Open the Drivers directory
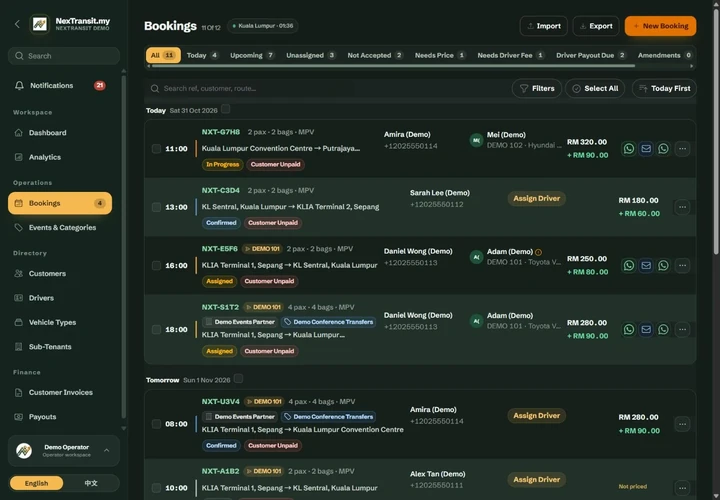The width and height of the screenshot is (720, 500). coord(60,298)
